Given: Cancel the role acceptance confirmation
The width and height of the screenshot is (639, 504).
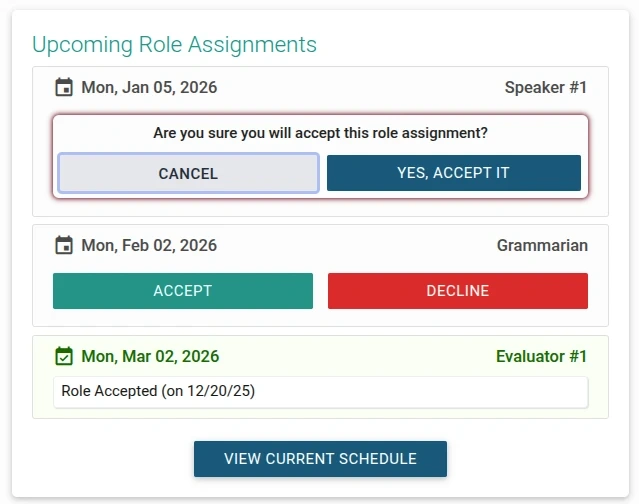Looking at the screenshot, I should pyautogui.click(x=188, y=173).
